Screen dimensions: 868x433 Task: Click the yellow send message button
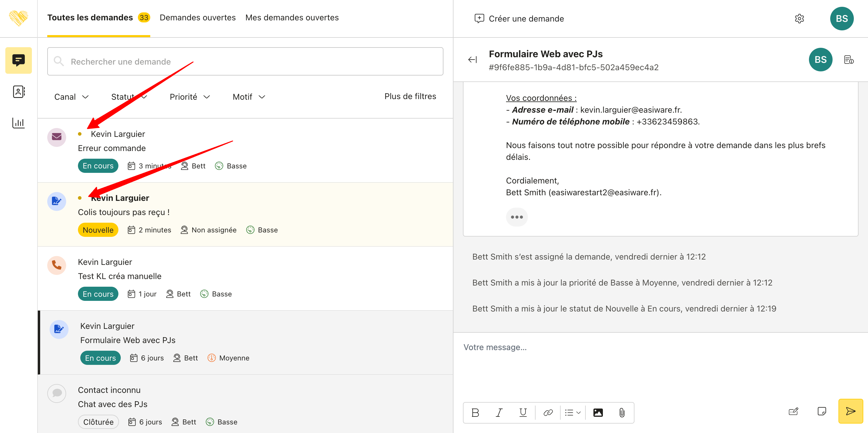coord(850,411)
